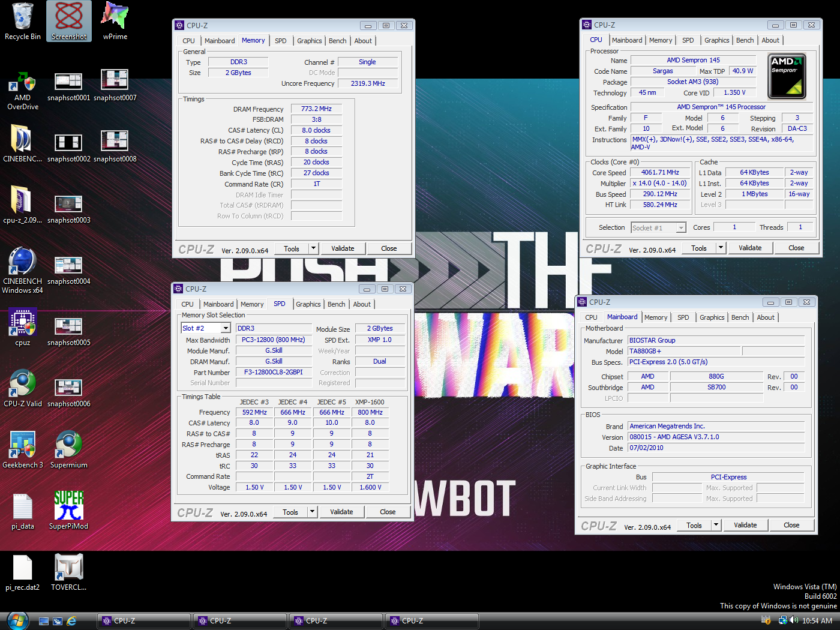Click the Socket AM3 (938) package field

tap(694, 82)
